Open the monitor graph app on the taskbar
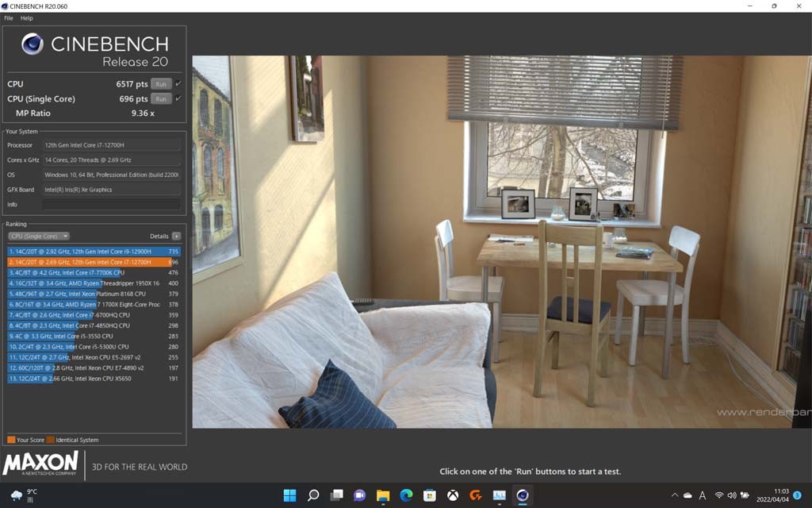This screenshot has height=508, width=812. pos(500,495)
